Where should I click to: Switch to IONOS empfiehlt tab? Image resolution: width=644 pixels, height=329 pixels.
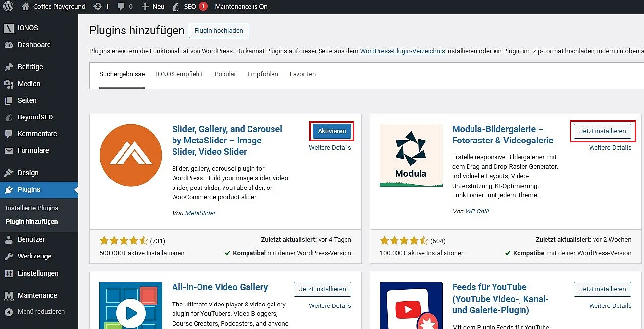[x=179, y=74]
